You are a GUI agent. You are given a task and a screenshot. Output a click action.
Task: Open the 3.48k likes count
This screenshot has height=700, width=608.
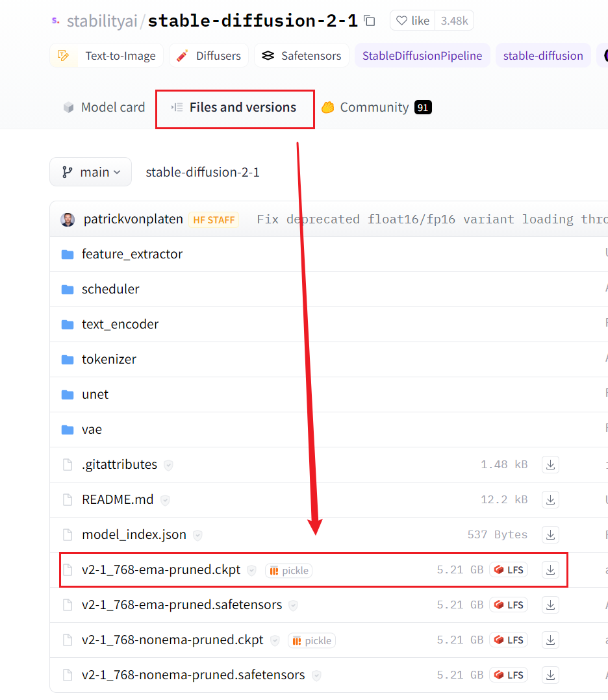click(454, 21)
